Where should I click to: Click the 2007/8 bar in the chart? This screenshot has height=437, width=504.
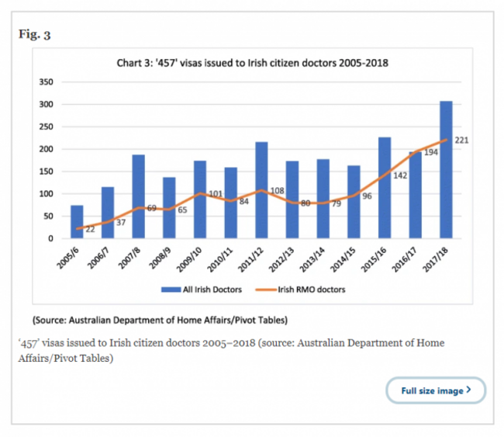point(139,196)
